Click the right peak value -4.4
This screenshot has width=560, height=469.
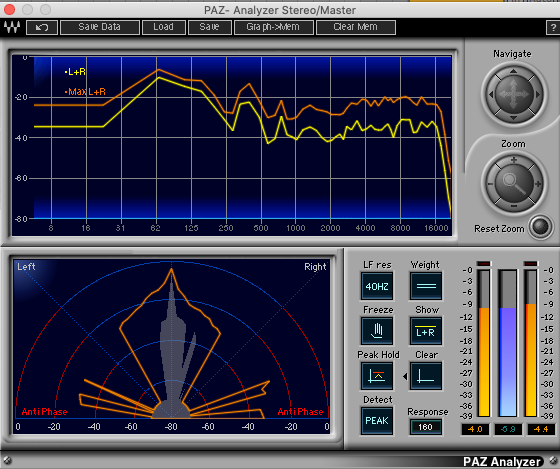tap(541, 429)
